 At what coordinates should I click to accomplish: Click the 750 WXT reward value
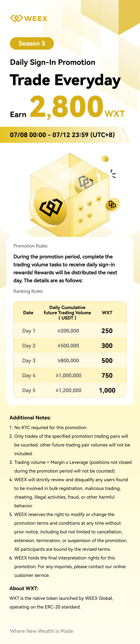[107, 375]
